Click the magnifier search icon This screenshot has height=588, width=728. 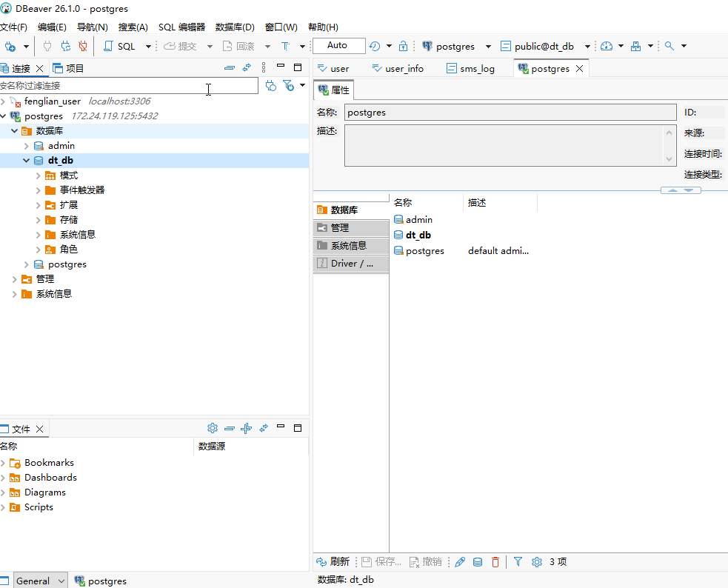tap(669, 46)
